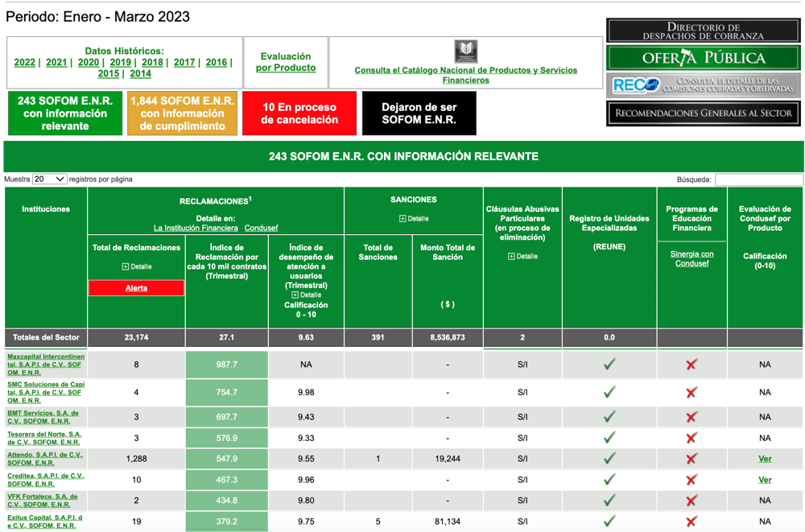The width and height of the screenshot is (805, 532).
Task: Open historical data for 2014
Action: (x=141, y=73)
